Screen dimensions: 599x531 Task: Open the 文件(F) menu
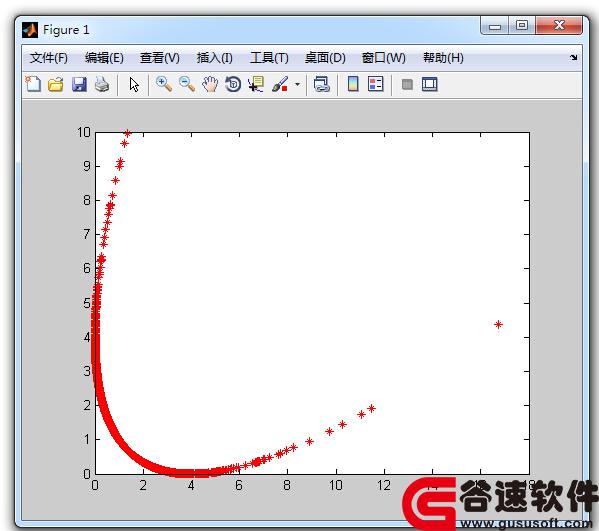(49, 58)
